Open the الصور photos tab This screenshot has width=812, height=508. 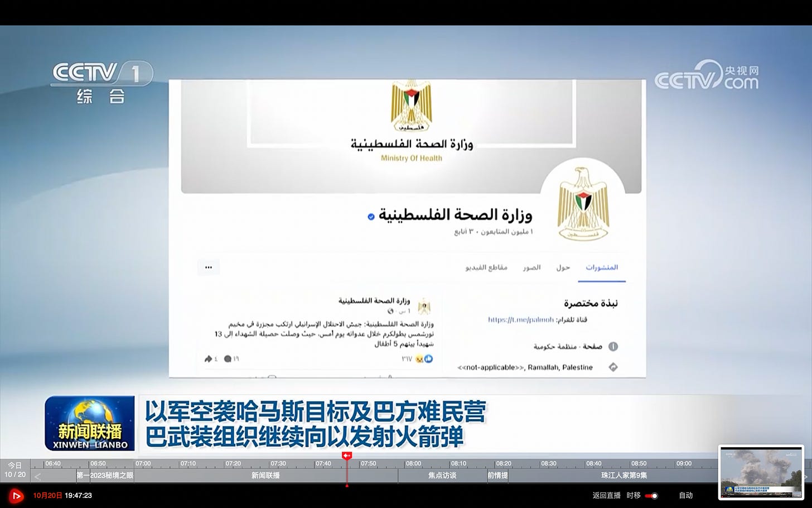[531, 267]
